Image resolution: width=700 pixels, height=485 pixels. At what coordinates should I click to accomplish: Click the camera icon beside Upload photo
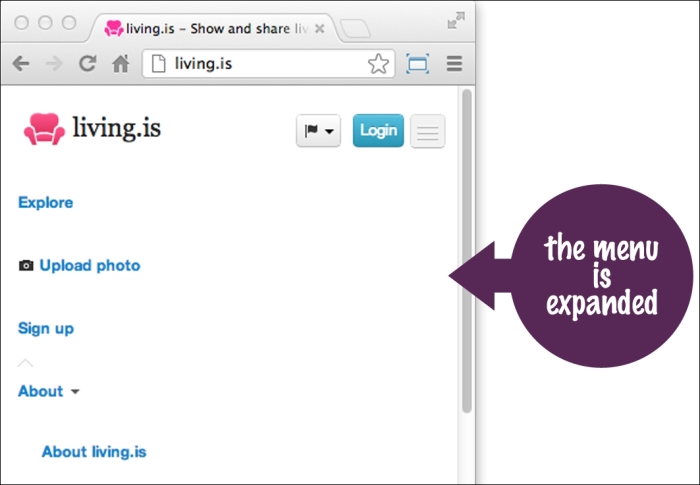pos(26,265)
